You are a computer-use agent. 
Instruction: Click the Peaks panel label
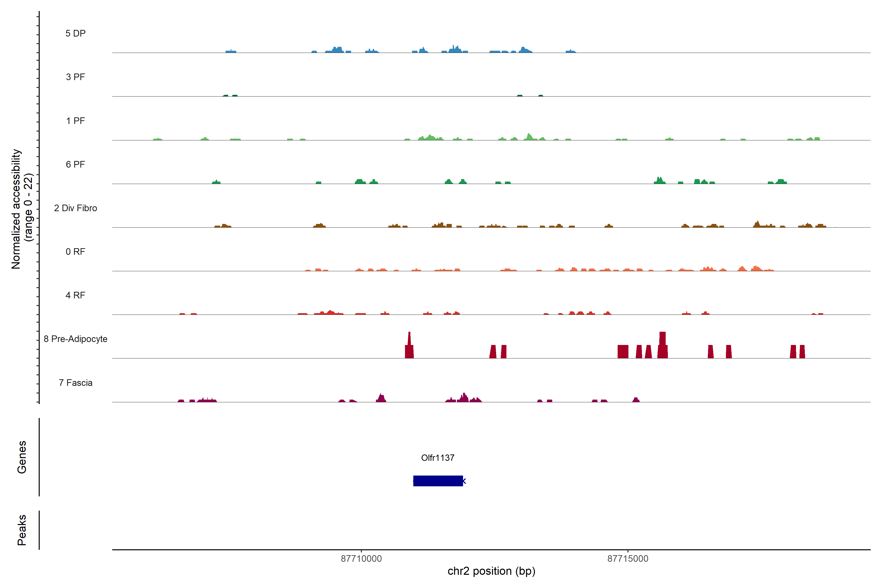pyautogui.click(x=22, y=529)
